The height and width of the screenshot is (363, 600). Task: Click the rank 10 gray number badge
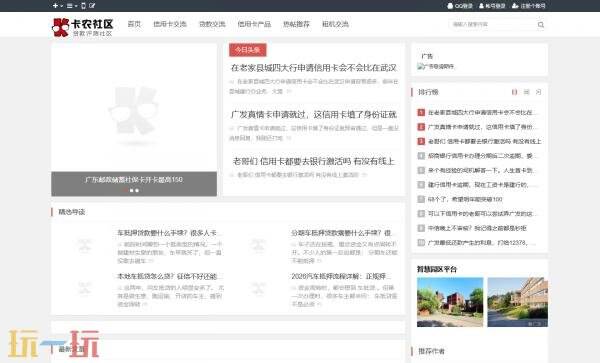pos(421,243)
